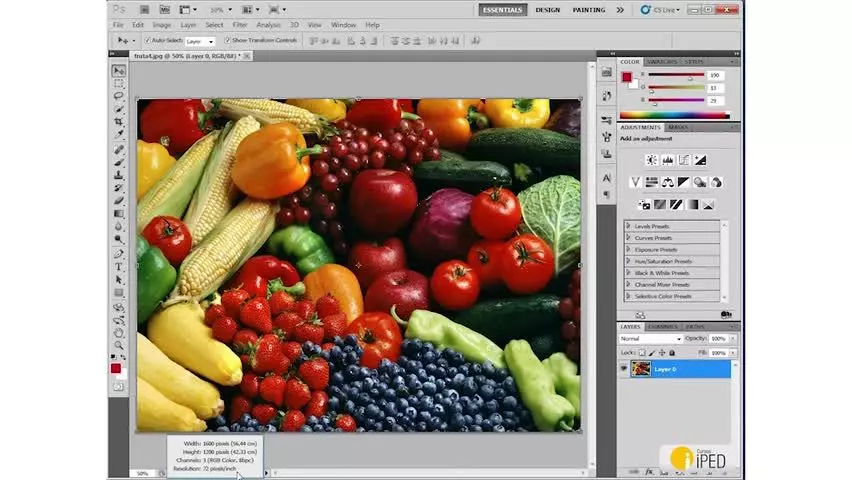Screen dimensions: 852x480
Task: Select the Clone Stamp tool
Action: tap(118, 175)
